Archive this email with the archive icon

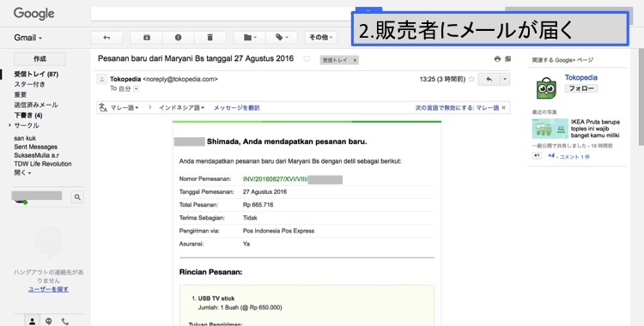[x=147, y=38]
